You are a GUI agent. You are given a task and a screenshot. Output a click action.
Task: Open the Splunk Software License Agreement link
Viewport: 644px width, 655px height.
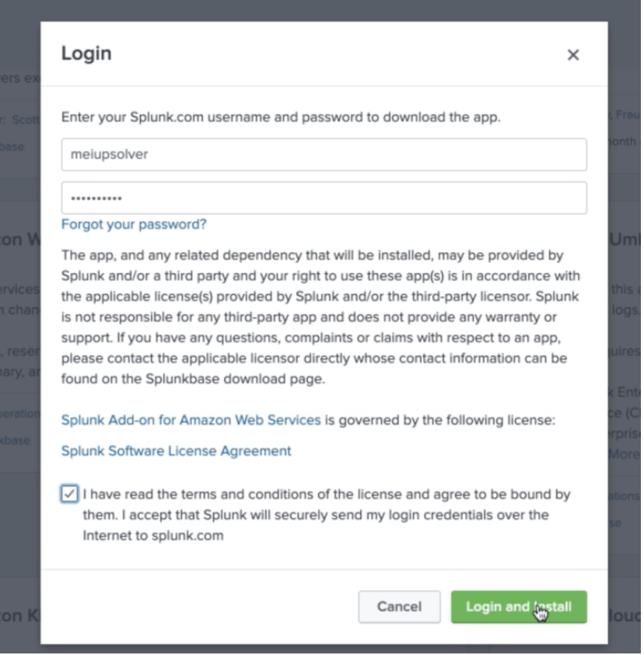(x=176, y=451)
